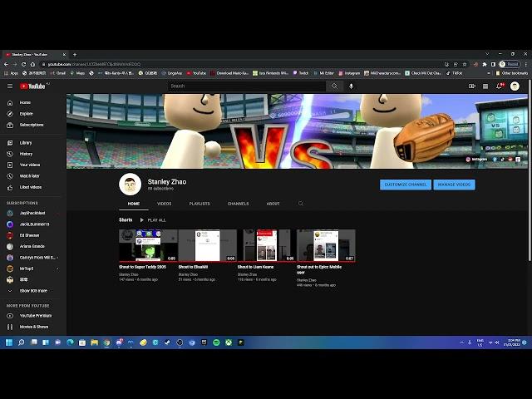Open the account avatar menu
Viewport: 532px width, 399px height.
pos(515,86)
